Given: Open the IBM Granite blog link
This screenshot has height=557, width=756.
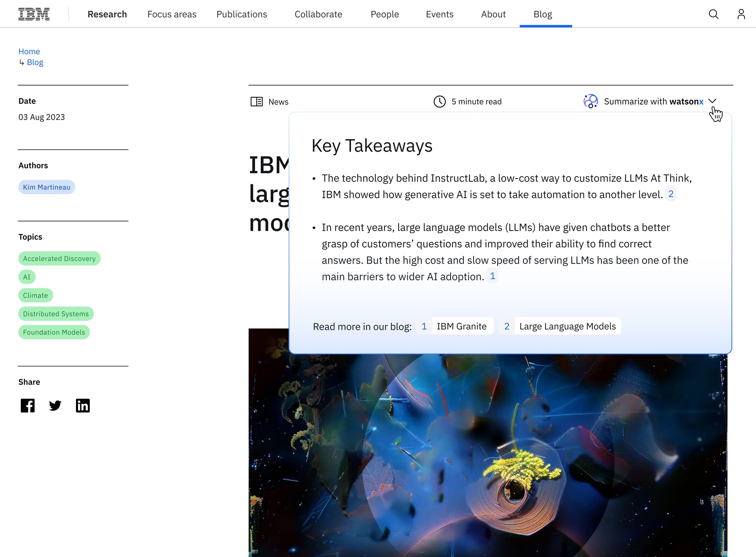Looking at the screenshot, I should [x=462, y=326].
